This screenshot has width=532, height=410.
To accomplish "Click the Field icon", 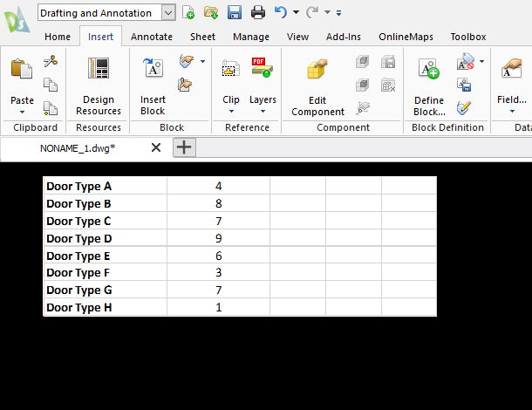I will [x=512, y=69].
